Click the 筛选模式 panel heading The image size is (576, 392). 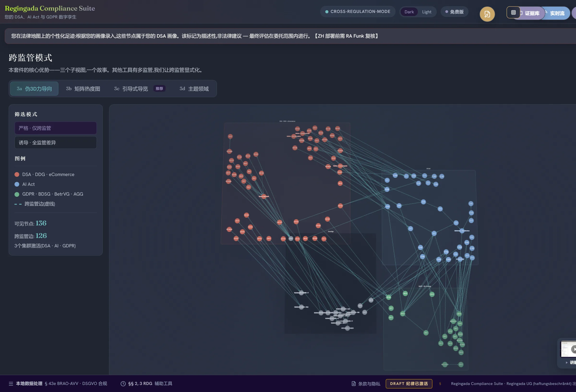[26, 114]
